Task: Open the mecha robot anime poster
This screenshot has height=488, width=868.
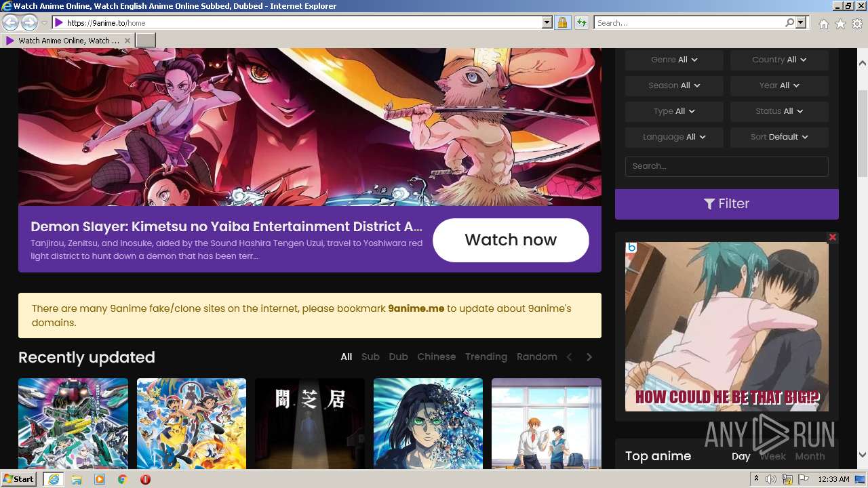Action: (x=73, y=424)
